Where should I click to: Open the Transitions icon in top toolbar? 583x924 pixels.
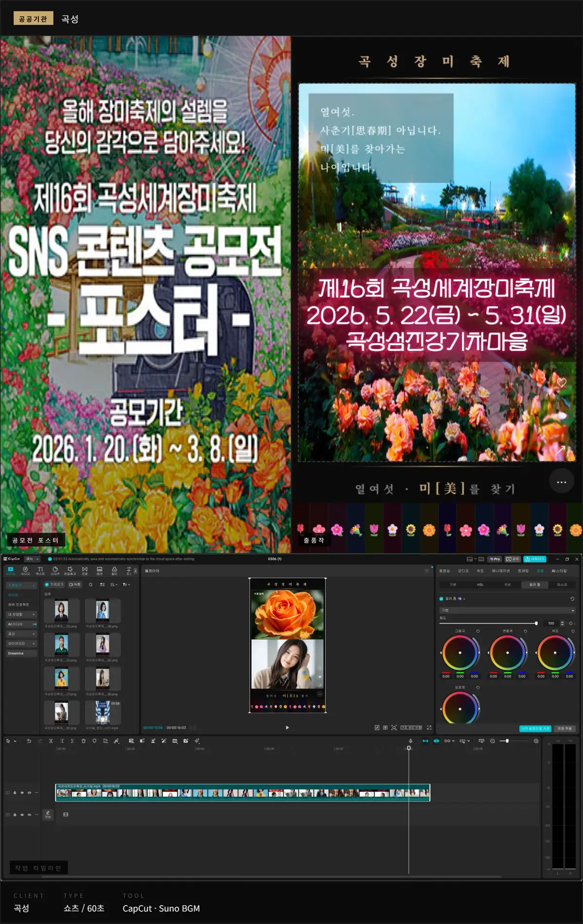coord(85,571)
